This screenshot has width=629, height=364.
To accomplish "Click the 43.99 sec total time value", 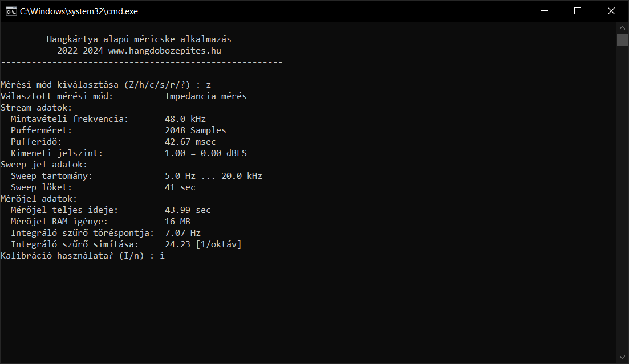I will coord(188,210).
